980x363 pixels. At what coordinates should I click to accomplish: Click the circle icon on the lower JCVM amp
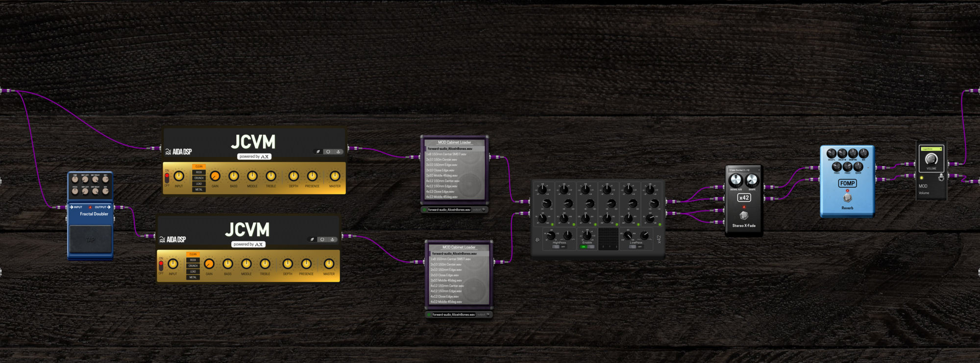point(322,239)
